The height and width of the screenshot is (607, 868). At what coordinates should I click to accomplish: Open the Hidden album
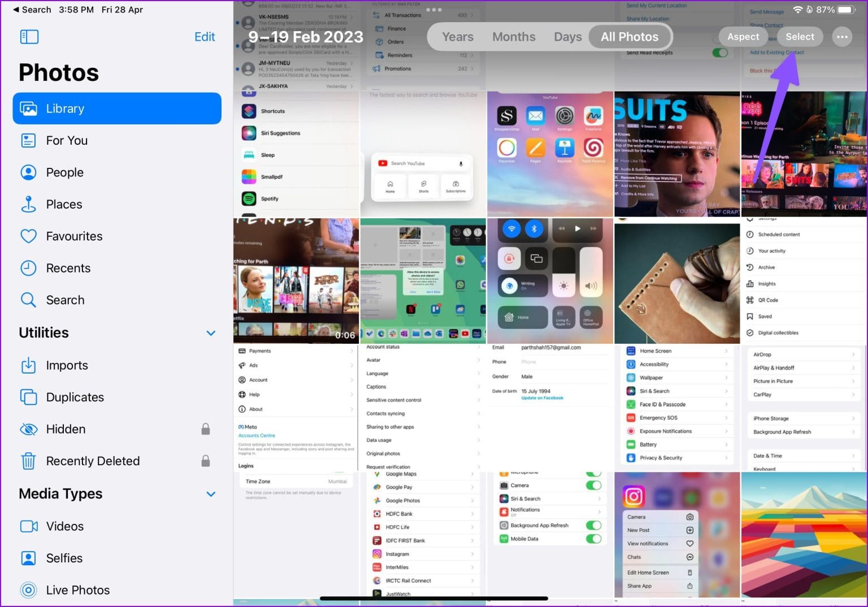[117, 429]
